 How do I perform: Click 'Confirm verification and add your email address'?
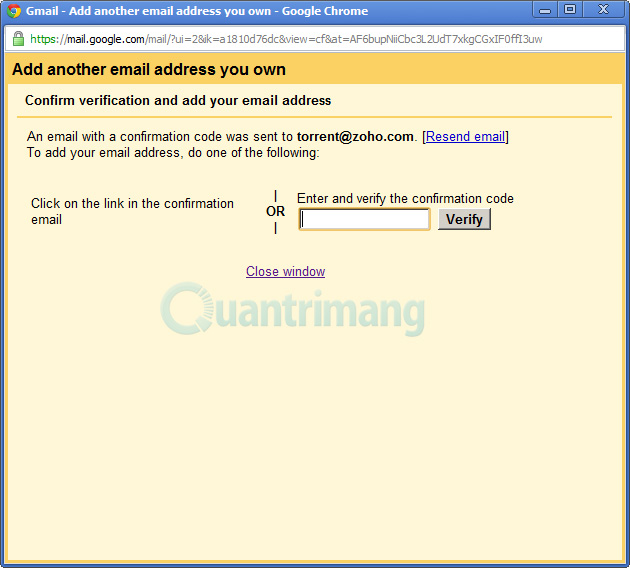point(178,100)
